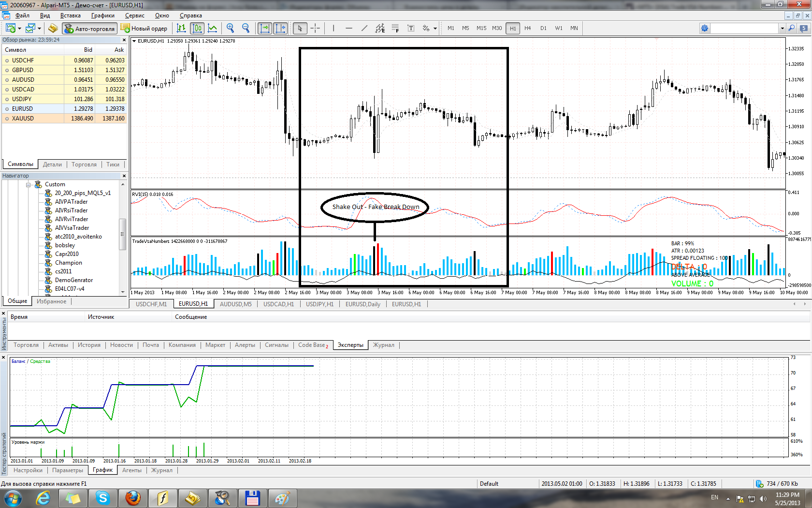The image size is (812, 508).
Task: Open a new chart with the toolbar icon
Action: coord(10,28)
